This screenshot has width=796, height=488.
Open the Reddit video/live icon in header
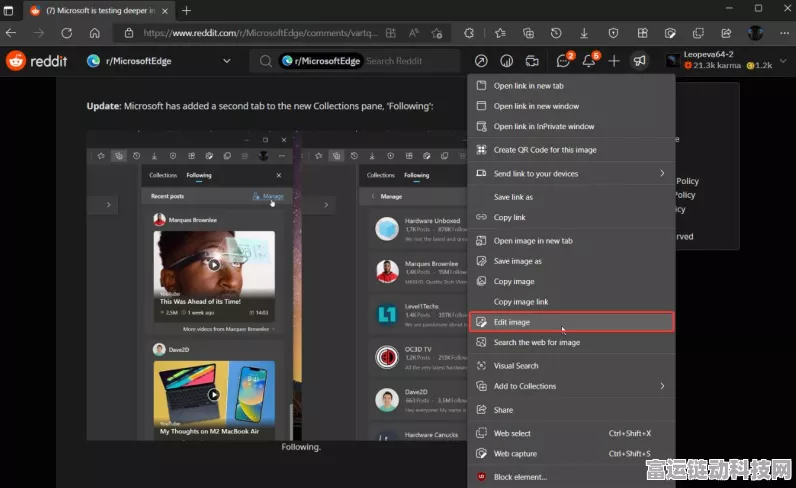tap(532, 61)
